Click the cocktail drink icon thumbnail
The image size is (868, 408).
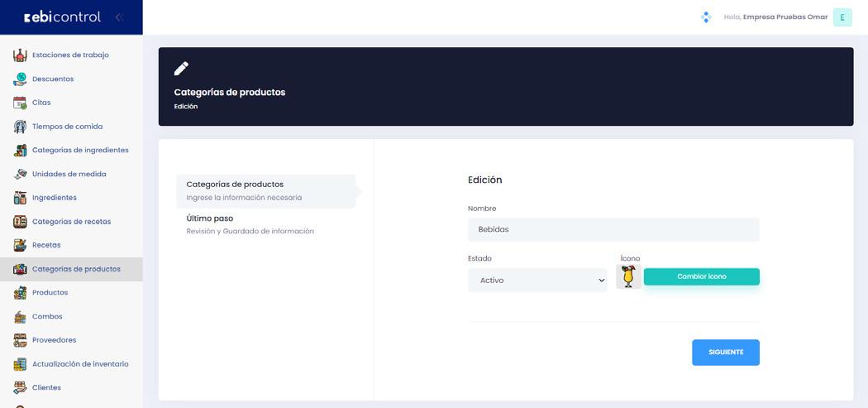tap(628, 276)
